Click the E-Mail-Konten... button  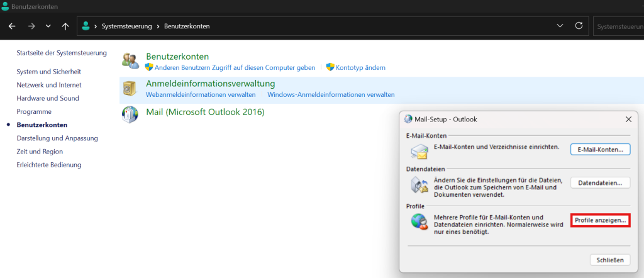coord(600,150)
